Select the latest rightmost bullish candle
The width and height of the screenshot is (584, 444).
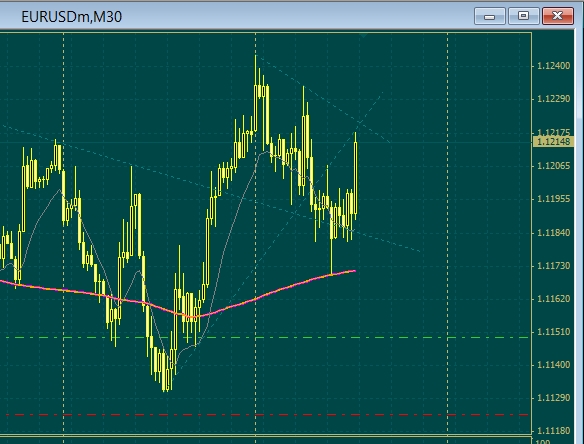point(356,175)
